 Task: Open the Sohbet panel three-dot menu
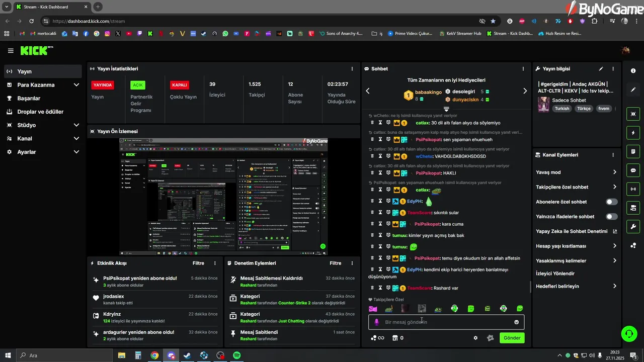[523, 69]
